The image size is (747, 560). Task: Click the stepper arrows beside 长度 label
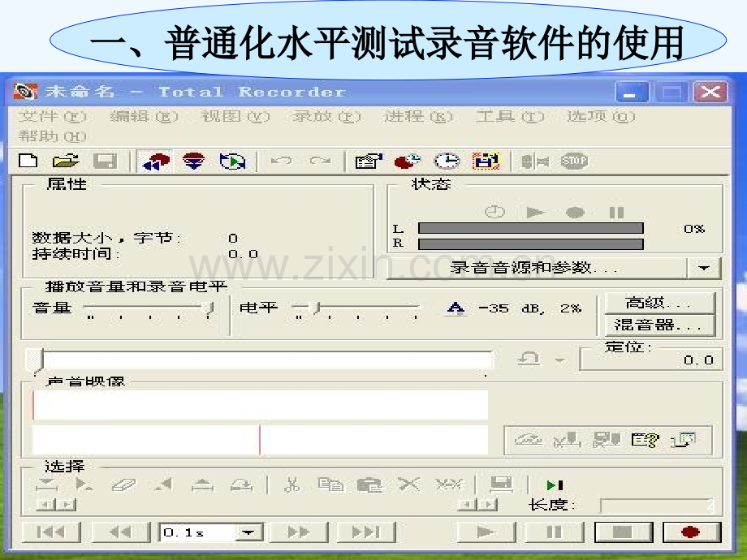[477, 504]
